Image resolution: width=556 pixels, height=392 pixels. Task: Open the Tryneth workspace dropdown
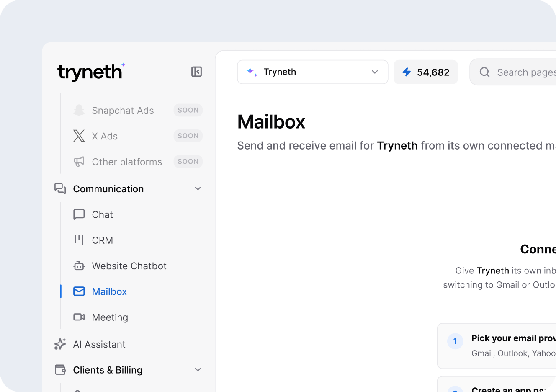click(312, 72)
